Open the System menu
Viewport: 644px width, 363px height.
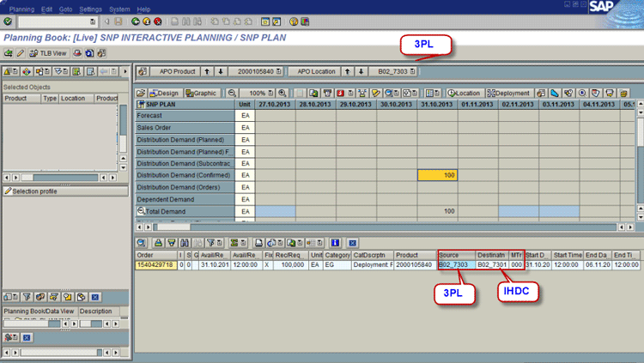pos(119,9)
